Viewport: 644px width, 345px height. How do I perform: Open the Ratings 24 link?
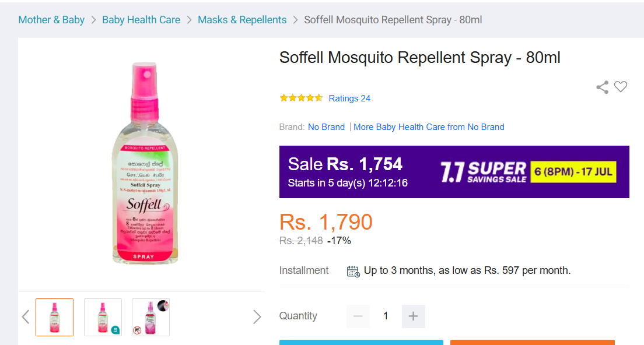pyautogui.click(x=349, y=98)
